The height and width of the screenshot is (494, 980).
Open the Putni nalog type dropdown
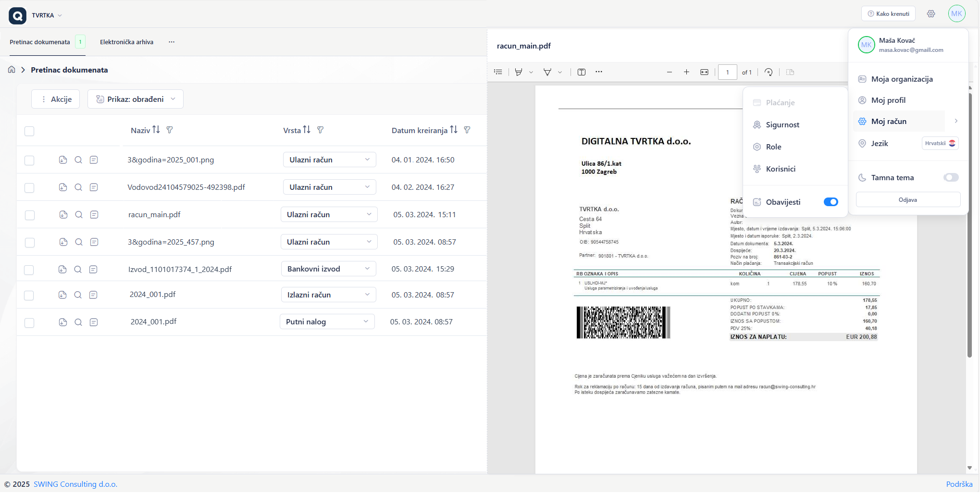[327, 321]
